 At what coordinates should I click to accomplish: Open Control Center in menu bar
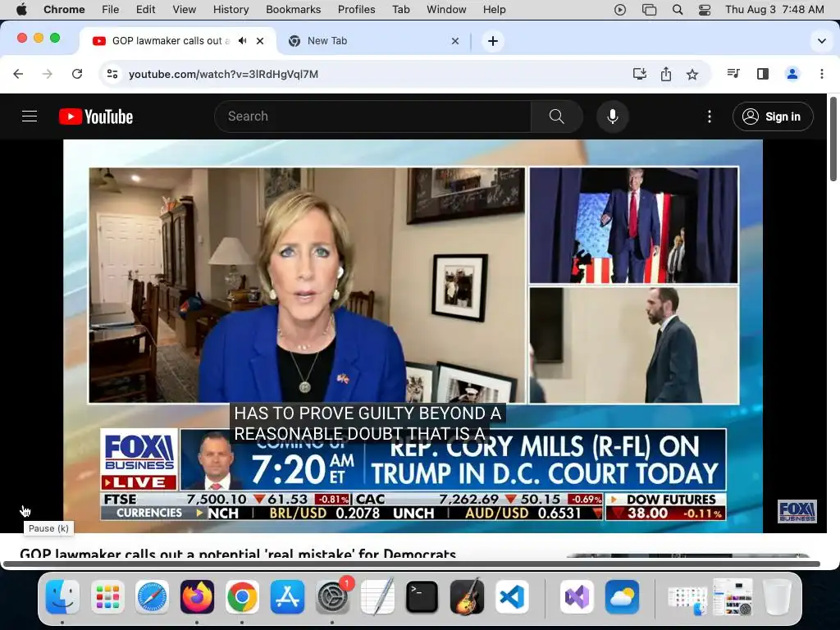coord(705,10)
